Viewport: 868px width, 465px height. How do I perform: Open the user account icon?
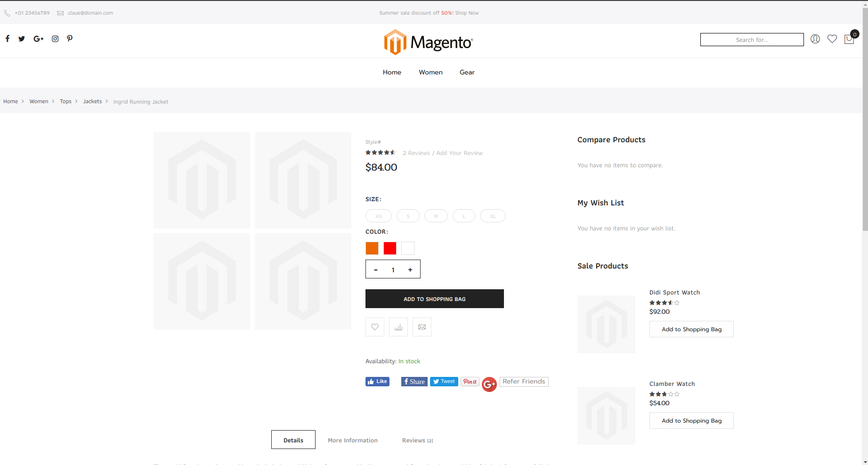click(x=815, y=39)
